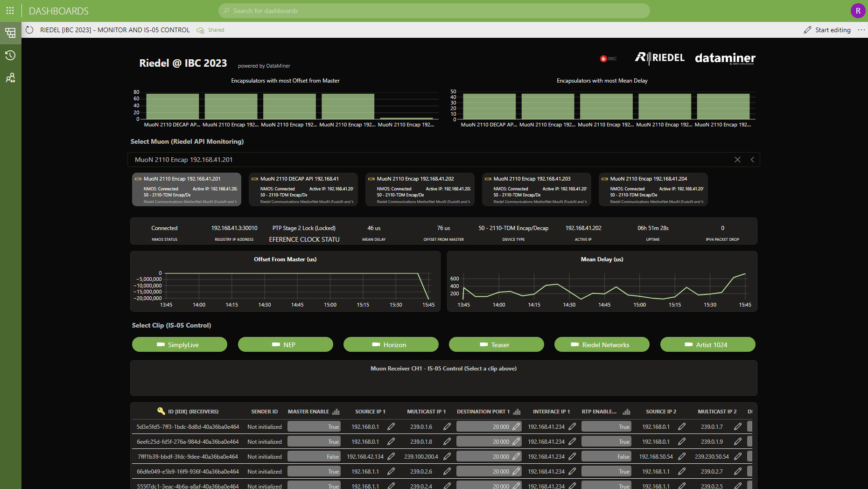This screenshot has height=489, width=868.
Task: Toggle Master Enable True for receiver 66dfe049
Action: point(314,471)
